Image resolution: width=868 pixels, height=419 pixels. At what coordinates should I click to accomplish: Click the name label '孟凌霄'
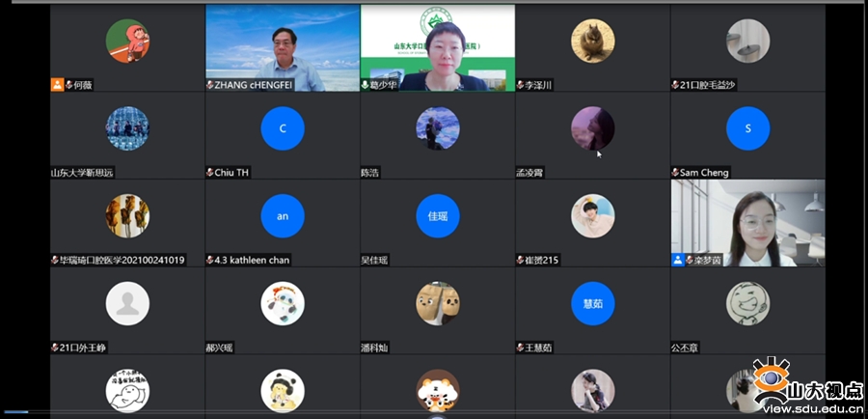[x=529, y=173]
